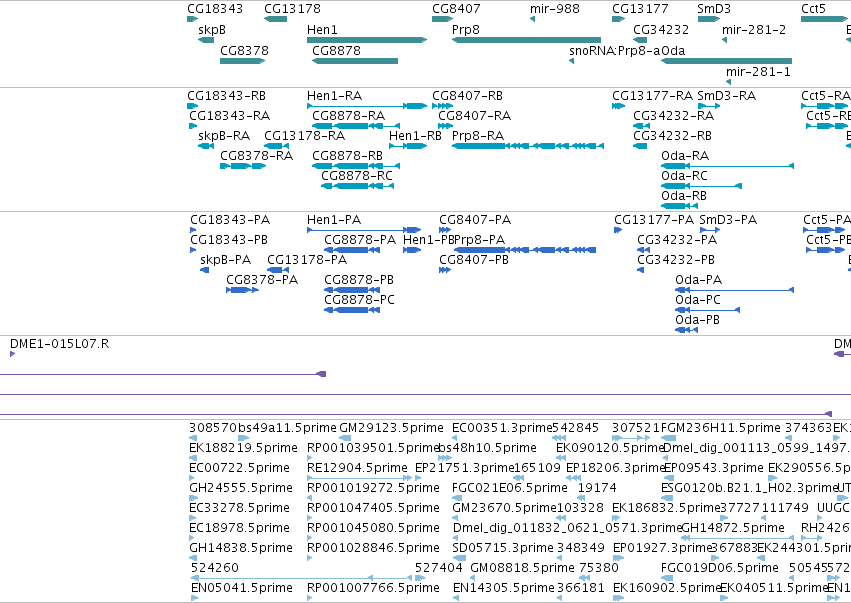Viewport: 851px width, 603px height.
Task: Click the Hen1-PA protein glyph
Action: 364,230
